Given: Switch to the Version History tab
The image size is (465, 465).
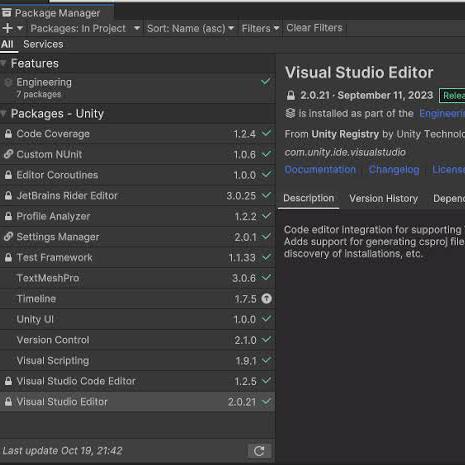Looking at the screenshot, I should click(384, 199).
